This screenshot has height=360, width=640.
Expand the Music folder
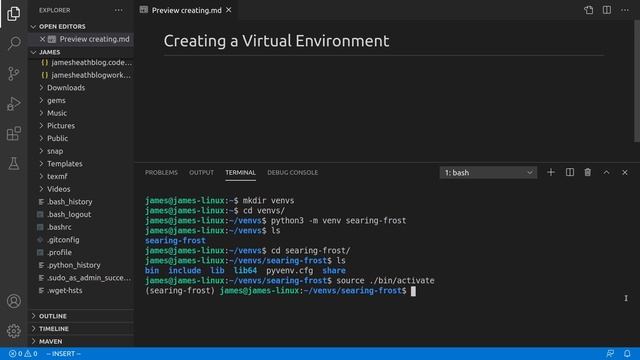click(81, 113)
